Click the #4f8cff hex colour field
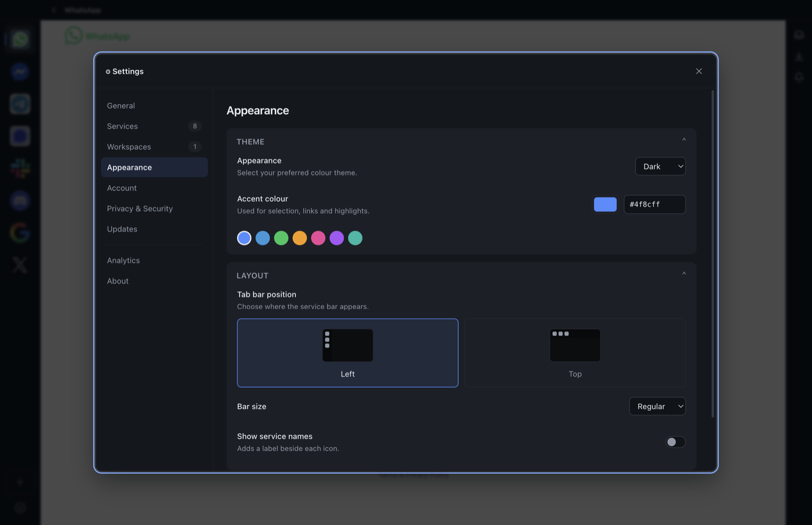The width and height of the screenshot is (812, 525). [655, 204]
